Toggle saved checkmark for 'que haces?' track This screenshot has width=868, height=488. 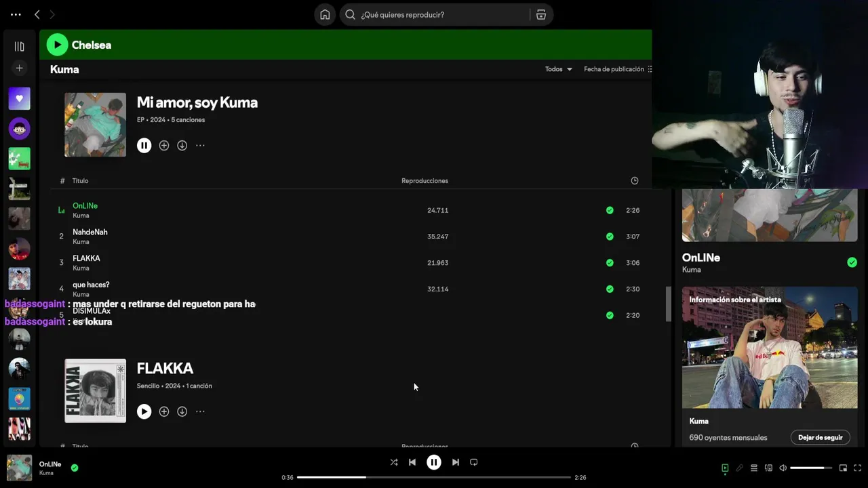[610, 289]
